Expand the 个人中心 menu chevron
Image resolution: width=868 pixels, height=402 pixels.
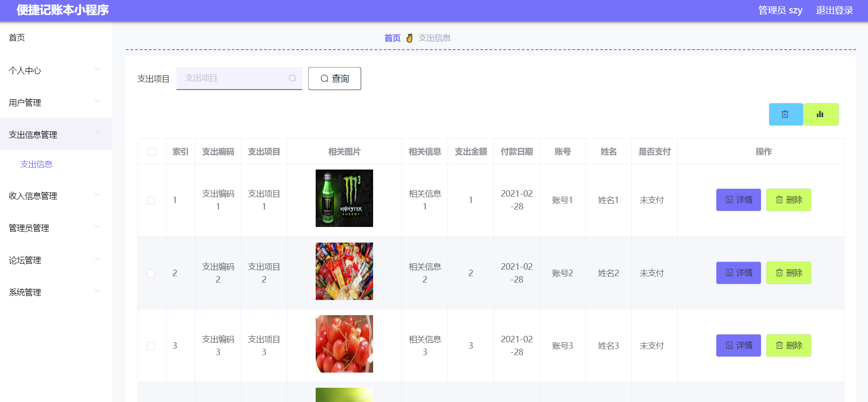(x=97, y=69)
